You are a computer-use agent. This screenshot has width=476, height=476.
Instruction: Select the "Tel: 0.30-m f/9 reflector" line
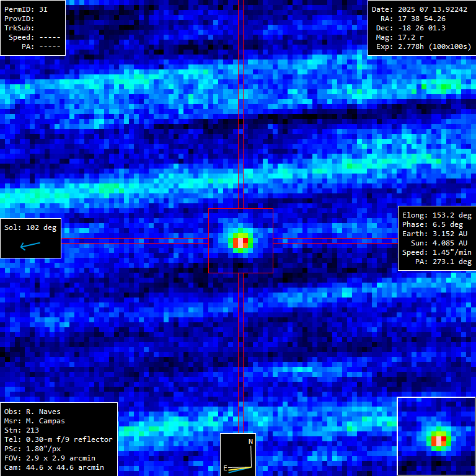click(58, 439)
